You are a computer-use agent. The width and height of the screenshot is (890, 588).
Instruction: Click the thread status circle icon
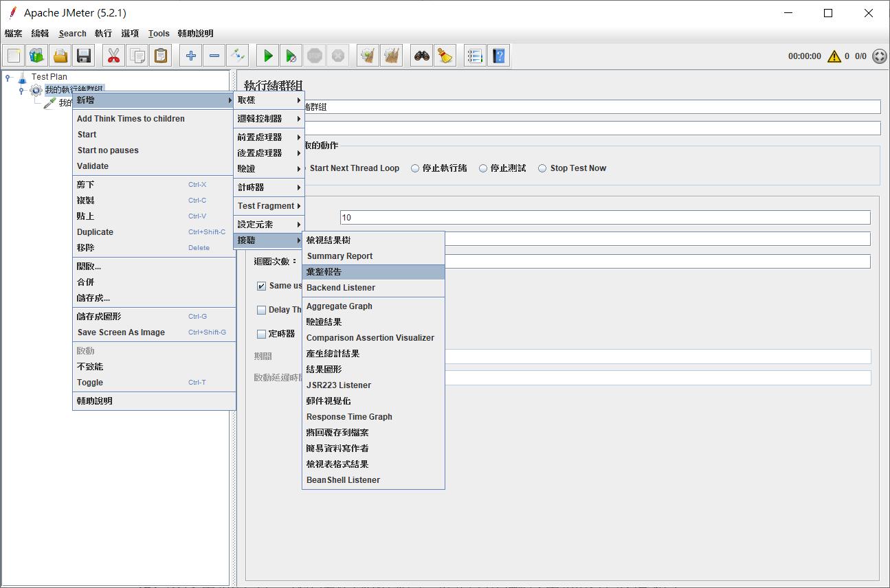(x=880, y=56)
